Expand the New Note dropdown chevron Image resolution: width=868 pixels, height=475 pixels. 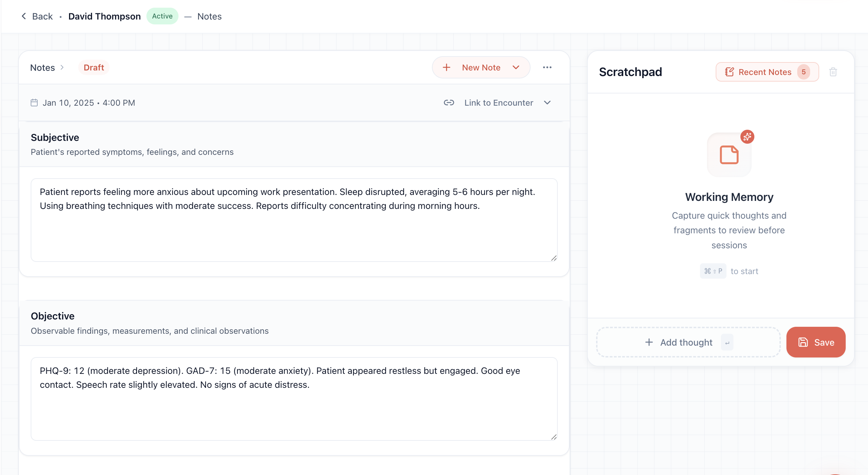(x=516, y=67)
